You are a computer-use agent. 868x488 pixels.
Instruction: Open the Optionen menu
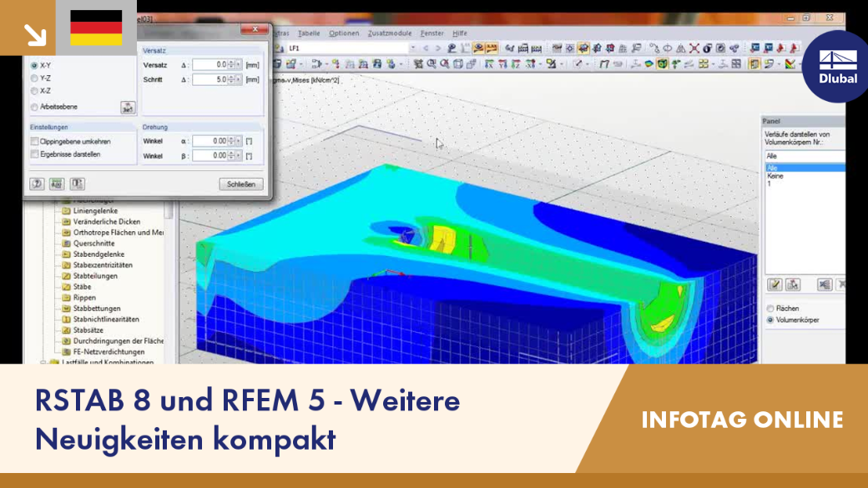tap(344, 33)
